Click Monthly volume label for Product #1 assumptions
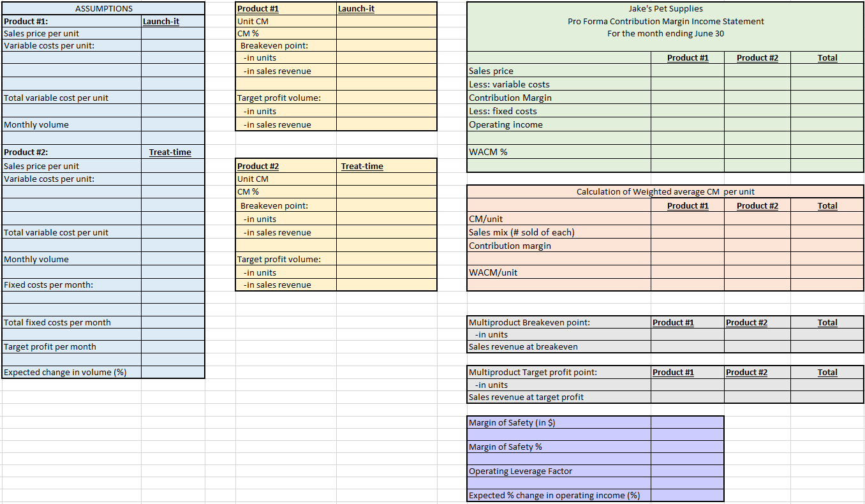 (36, 124)
